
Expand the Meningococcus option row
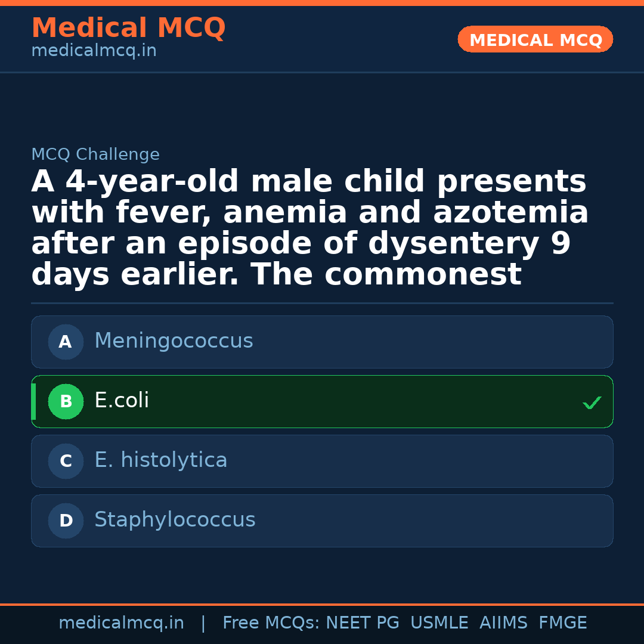(x=322, y=342)
